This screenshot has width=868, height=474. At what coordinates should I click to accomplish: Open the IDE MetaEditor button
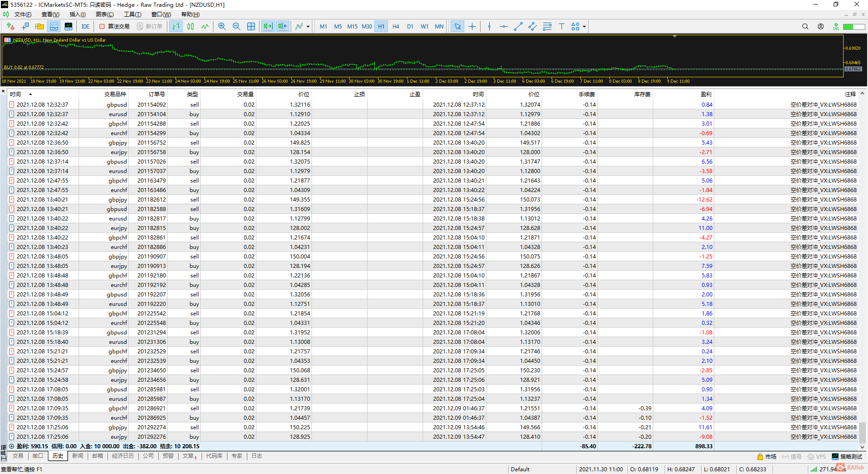85,27
